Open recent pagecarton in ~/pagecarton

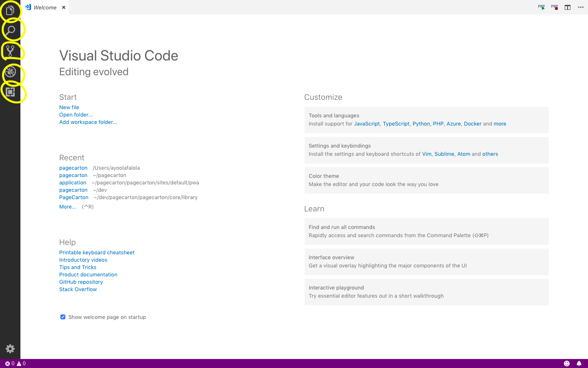tap(73, 175)
